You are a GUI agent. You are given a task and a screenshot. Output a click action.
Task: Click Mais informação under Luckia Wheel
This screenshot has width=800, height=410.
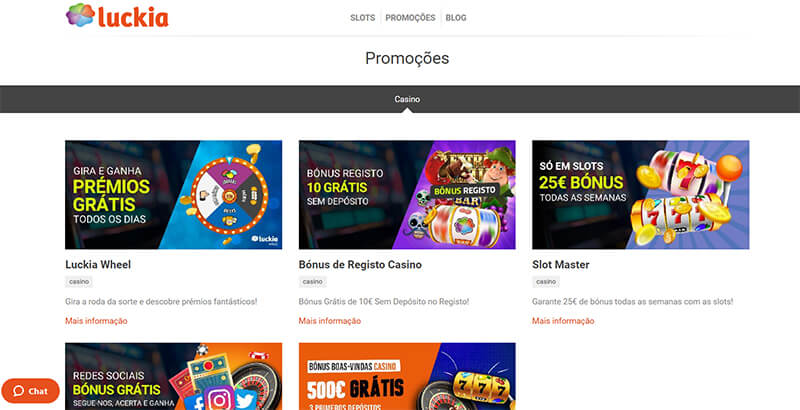pyautogui.click(x=96, y=321)
